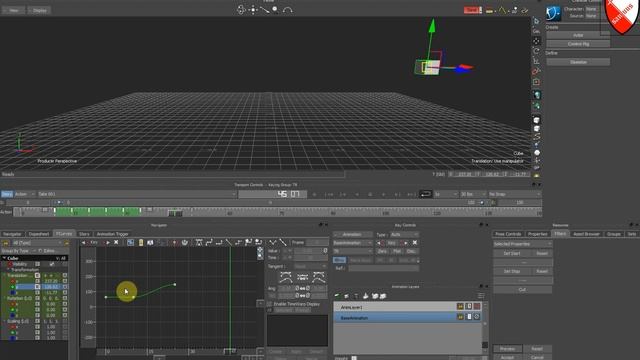Open the 30 fps frame rate dropdown
Viewport: 640px width, 360px height.
pyautogui.click(x=473, y=194)
